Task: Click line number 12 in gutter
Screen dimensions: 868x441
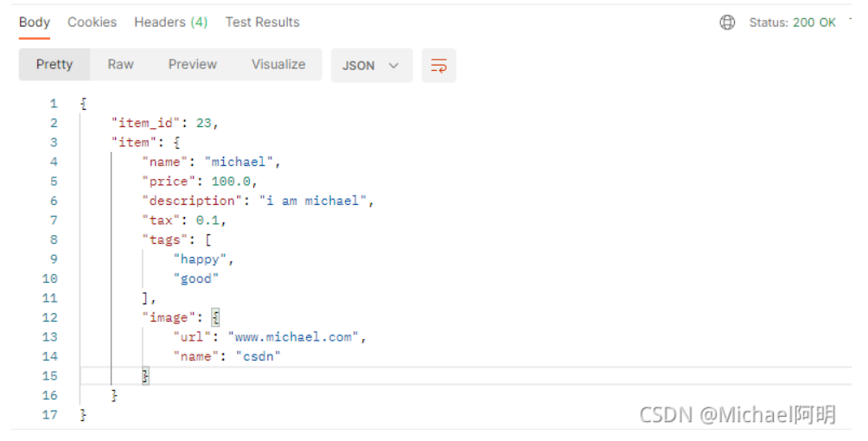Action: pos(50,317)
